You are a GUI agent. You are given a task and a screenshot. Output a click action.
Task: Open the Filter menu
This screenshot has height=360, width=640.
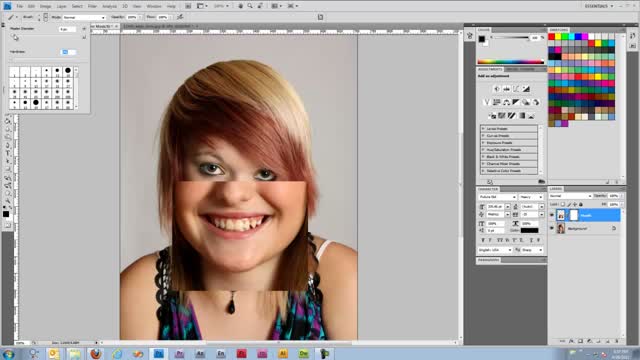coord(93,7)
